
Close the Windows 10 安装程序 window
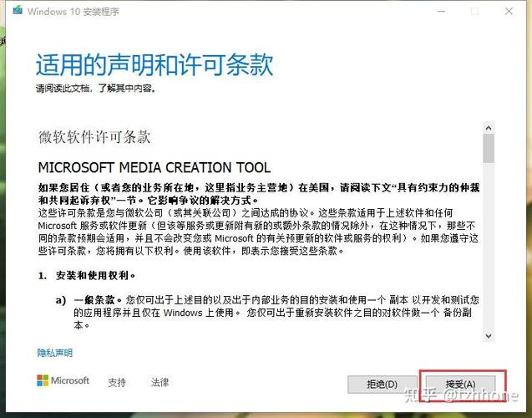pos(509,11)
